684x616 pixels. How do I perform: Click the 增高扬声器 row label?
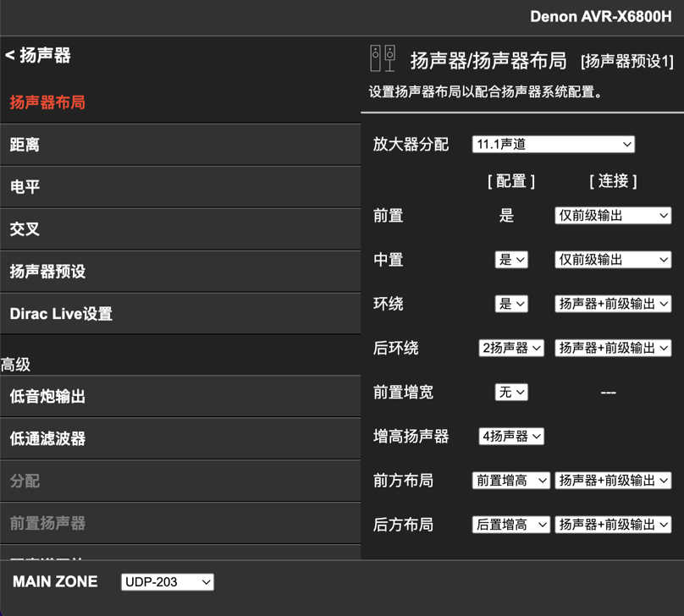[x=411, y=437]
